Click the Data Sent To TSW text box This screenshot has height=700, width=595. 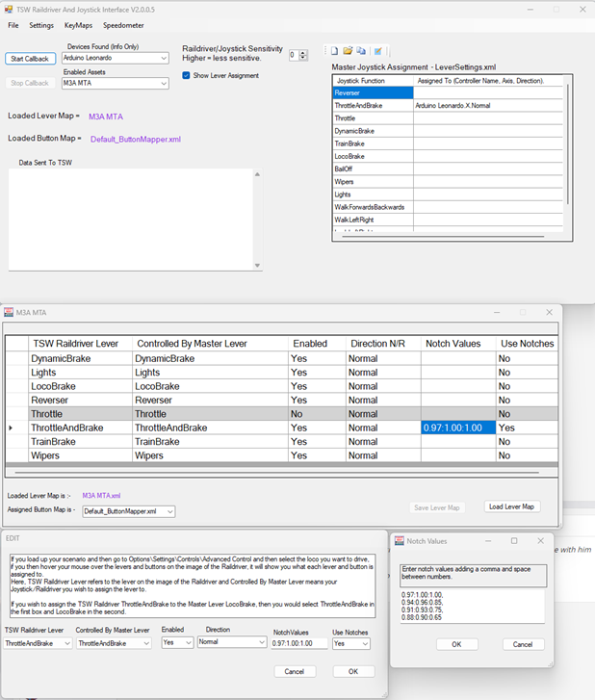(x=131, y=220)
